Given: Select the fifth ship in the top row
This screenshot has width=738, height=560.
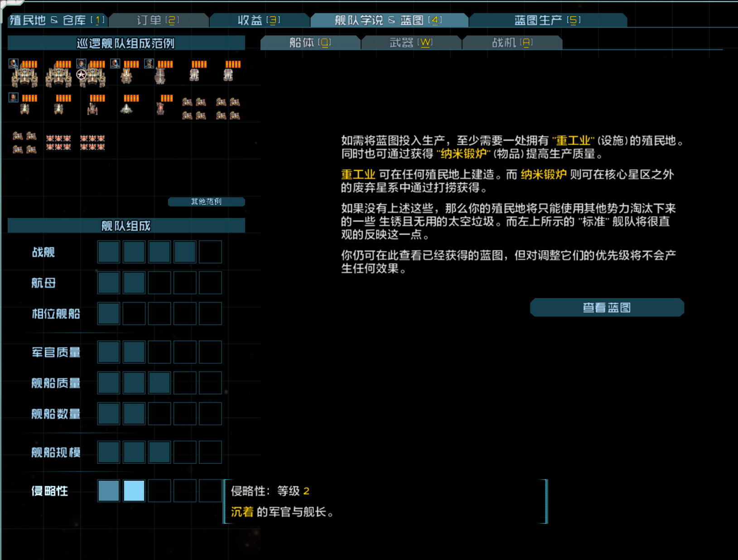Looking at the screenshot, I should coord(160,76).
